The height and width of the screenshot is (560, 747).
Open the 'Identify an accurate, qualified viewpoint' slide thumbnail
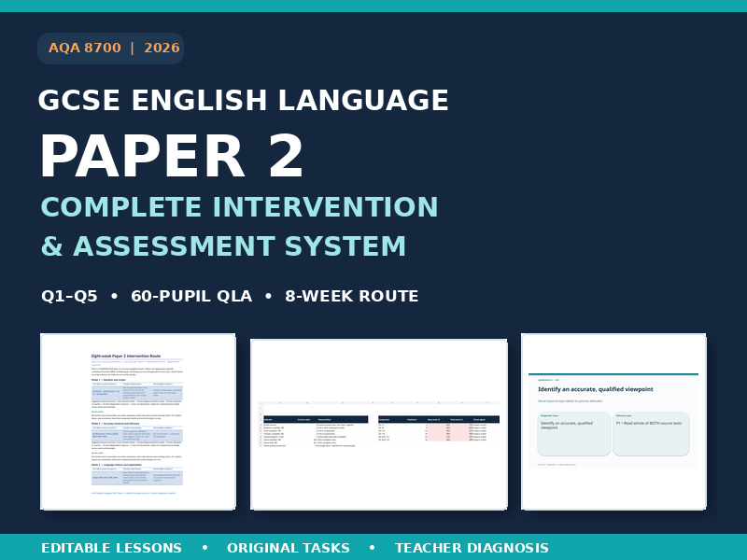pyautogui.click(x=613, y=422)
